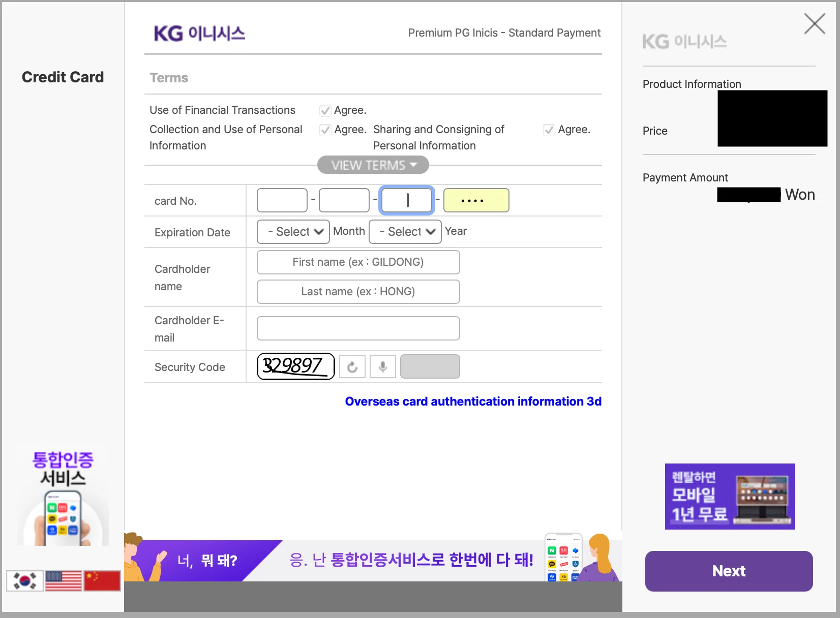This screenshot has width=840, height=618.
Task: Open the expiration Year dropdown
Action: coord(405,232)
